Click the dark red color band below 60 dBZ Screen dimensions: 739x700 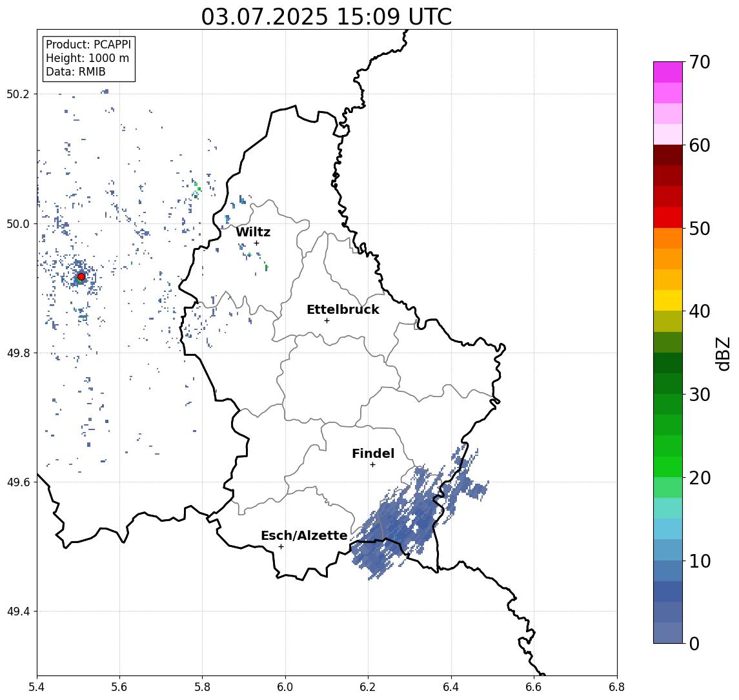tap(668, 155)
